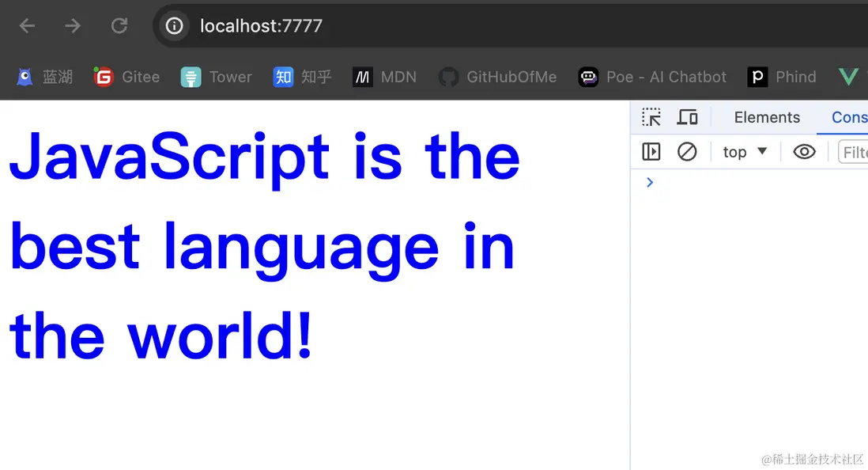The width and height of the screenshot is (868, 470).
Task: Open the Gitee bookmark
Action: (126, 77)
